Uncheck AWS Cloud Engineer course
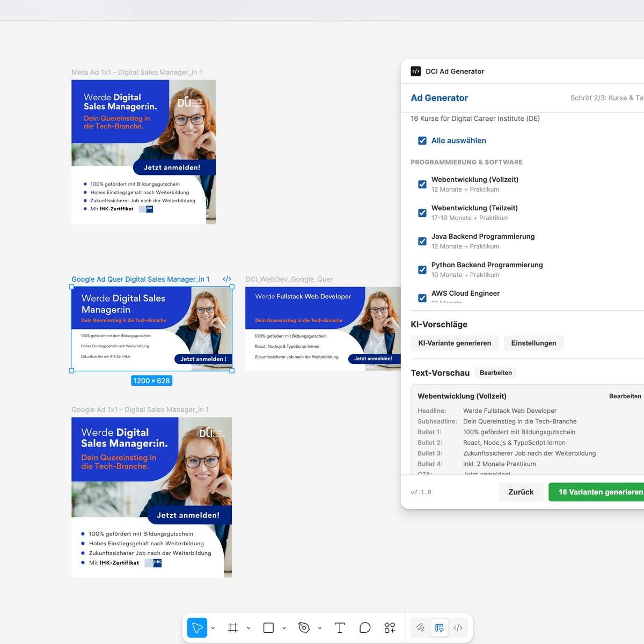 422,298
